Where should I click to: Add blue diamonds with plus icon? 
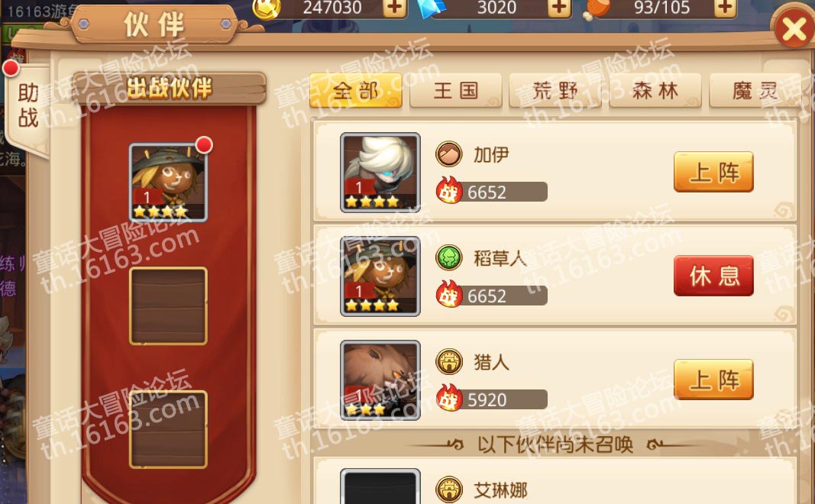[559, 8]
